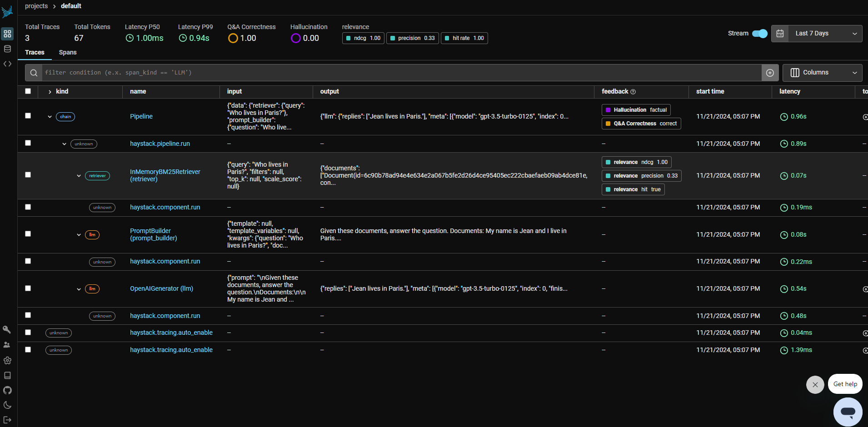Open the OpenAIGenerator (llm) link

pos(161,289)
